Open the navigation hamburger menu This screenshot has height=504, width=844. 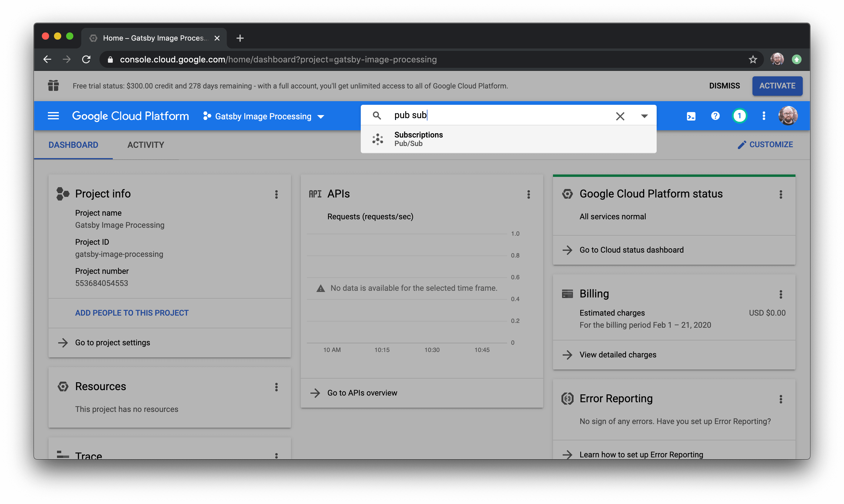(x=53, y=116)
